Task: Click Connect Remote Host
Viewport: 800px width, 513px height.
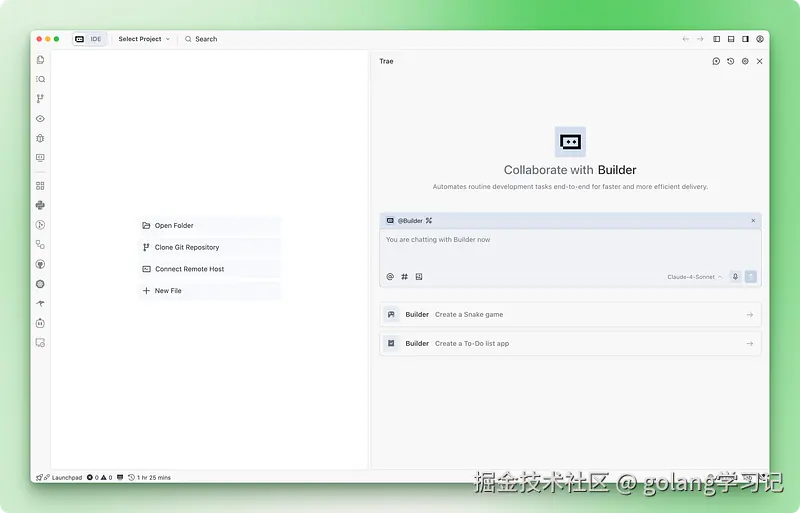Action: pos(209,269)
